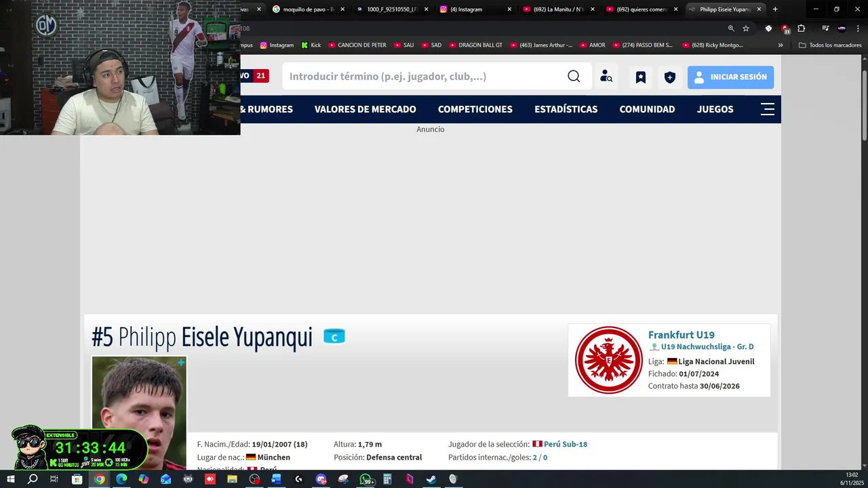The width and height of the screenshot is (868, 488).
Task: Open the Competiciones menu
Action: coord(475,109)
